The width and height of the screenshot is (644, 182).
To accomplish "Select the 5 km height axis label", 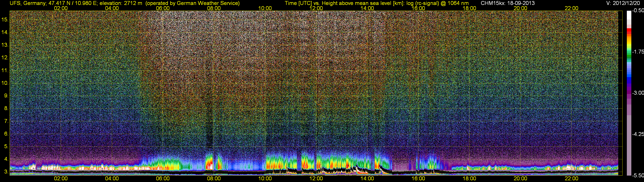I will 6,146.
